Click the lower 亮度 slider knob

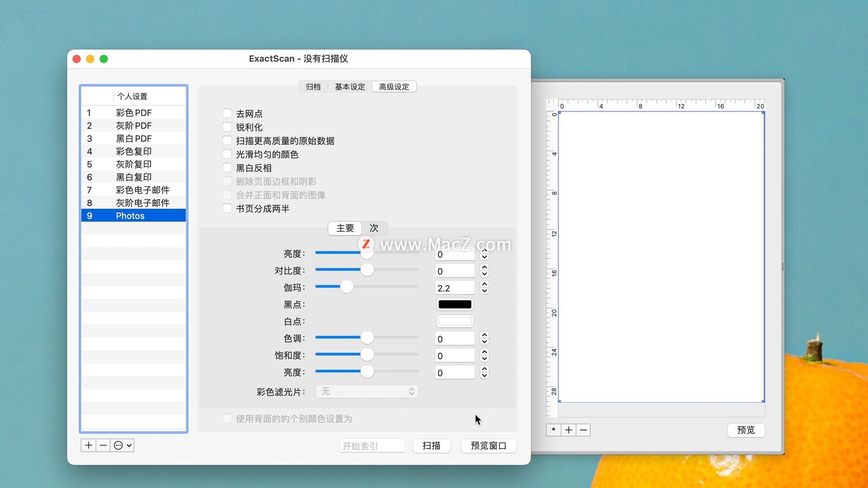(367, 371)
